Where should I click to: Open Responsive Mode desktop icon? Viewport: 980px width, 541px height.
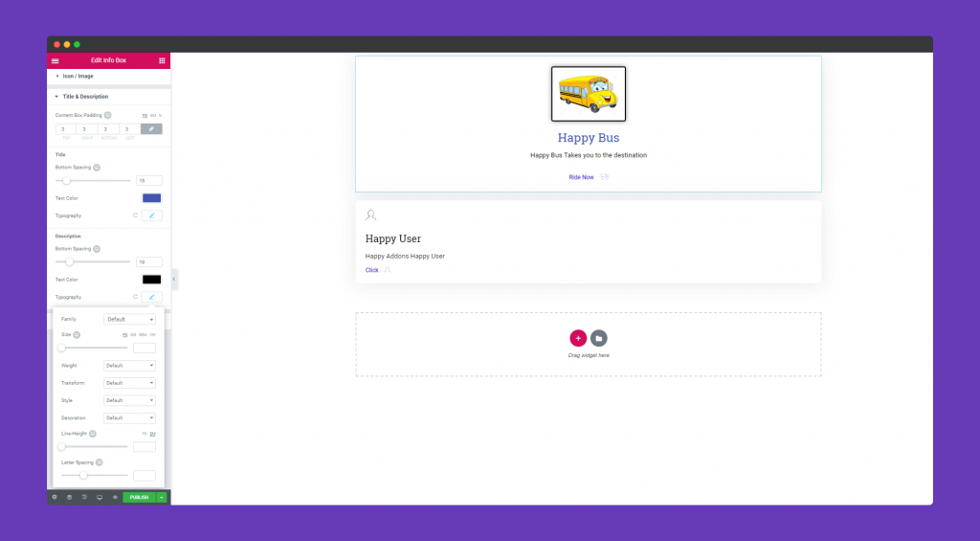(x=100, y=497)
